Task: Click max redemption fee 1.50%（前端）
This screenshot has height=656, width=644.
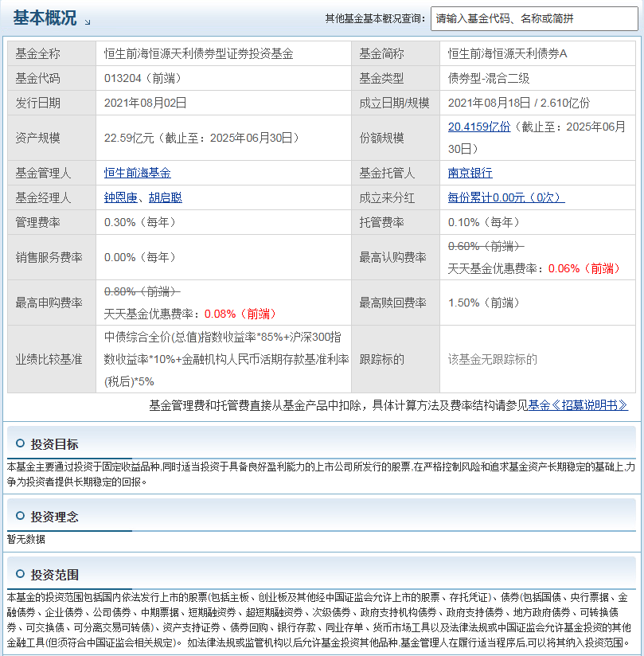Action: pyautogui.click(x=483, y=303)
